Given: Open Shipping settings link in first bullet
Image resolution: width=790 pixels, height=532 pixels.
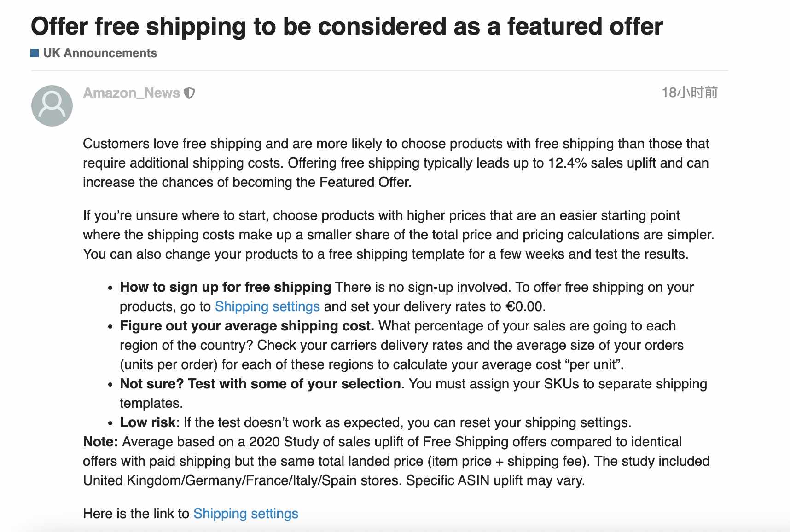Looking at the screenshot, I should click(x=267, y=306).
